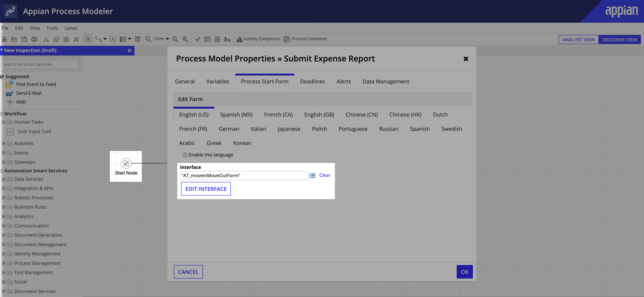This screenshot has width=644, height=297.
Task: Cut the selection with the scissors icon
Action: click(x=46, y=39)
